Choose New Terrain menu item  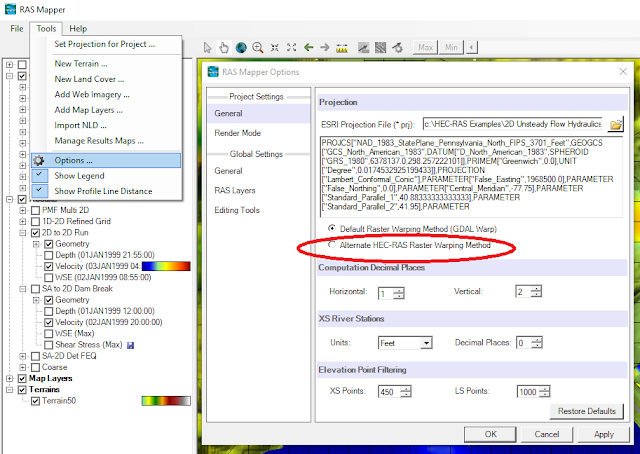point(81,64)
